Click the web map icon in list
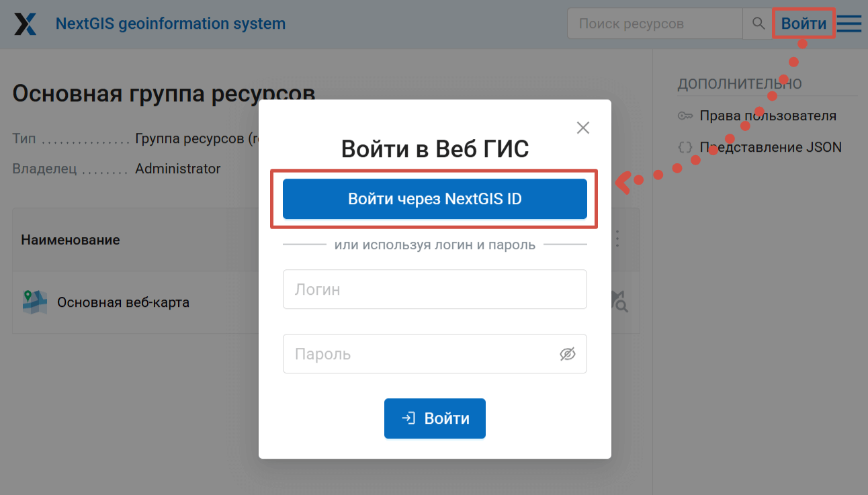This screenshot has height=495, width=868. click(x=35, y=302)
